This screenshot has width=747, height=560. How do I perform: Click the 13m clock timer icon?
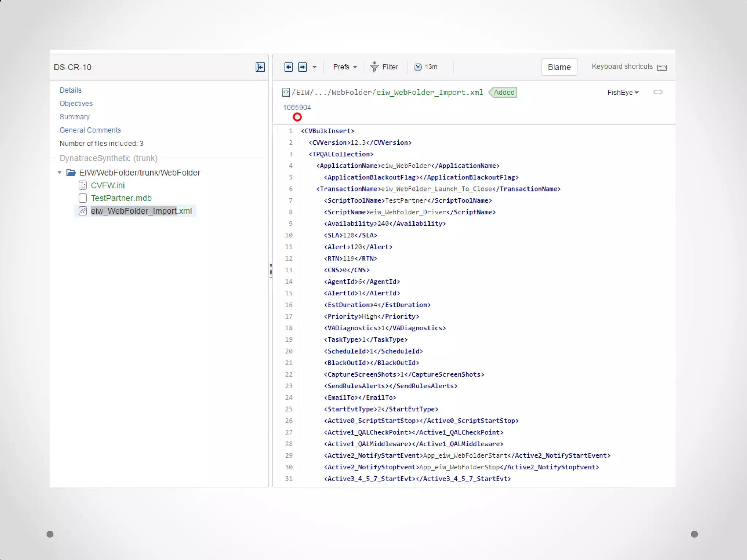[x=418, y=67]
